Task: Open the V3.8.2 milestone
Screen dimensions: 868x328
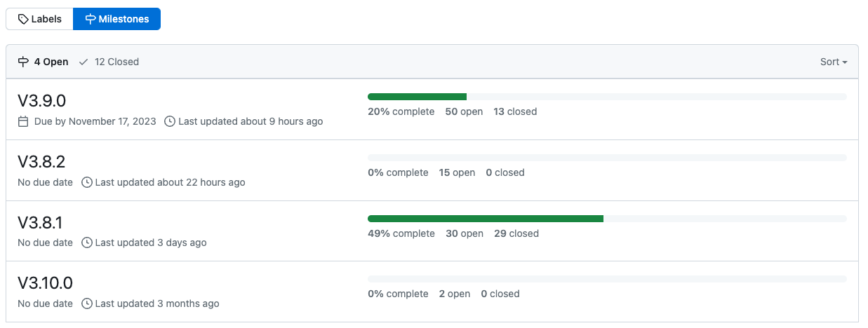Action: point(41,162)
